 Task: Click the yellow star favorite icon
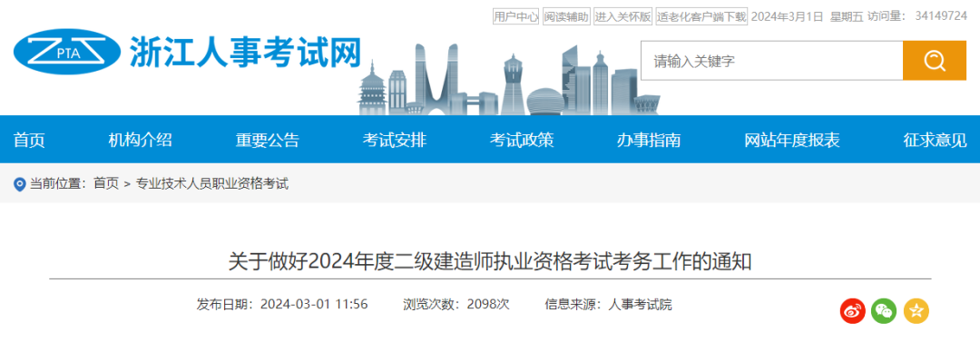coord(916,311)
